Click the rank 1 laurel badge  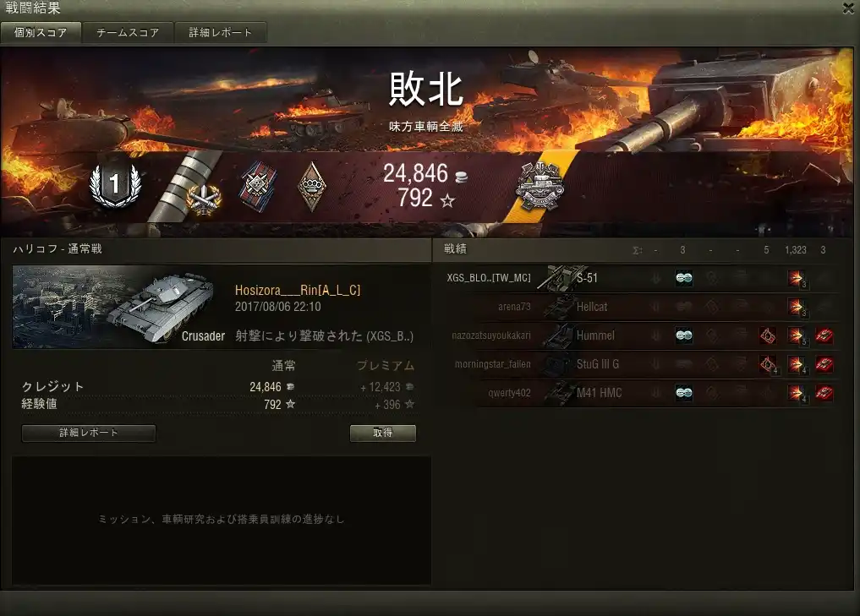115,185
